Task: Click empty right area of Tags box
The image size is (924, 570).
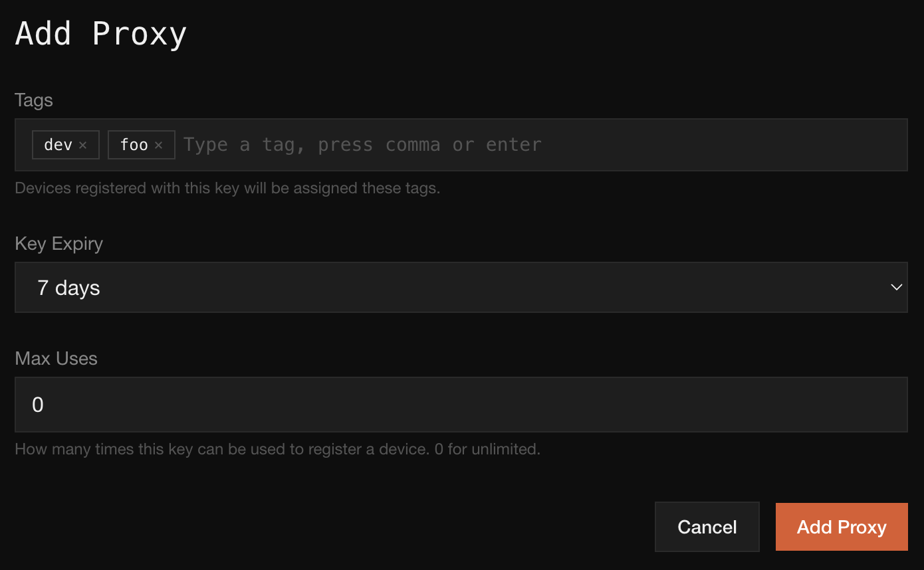Action: 731,145
